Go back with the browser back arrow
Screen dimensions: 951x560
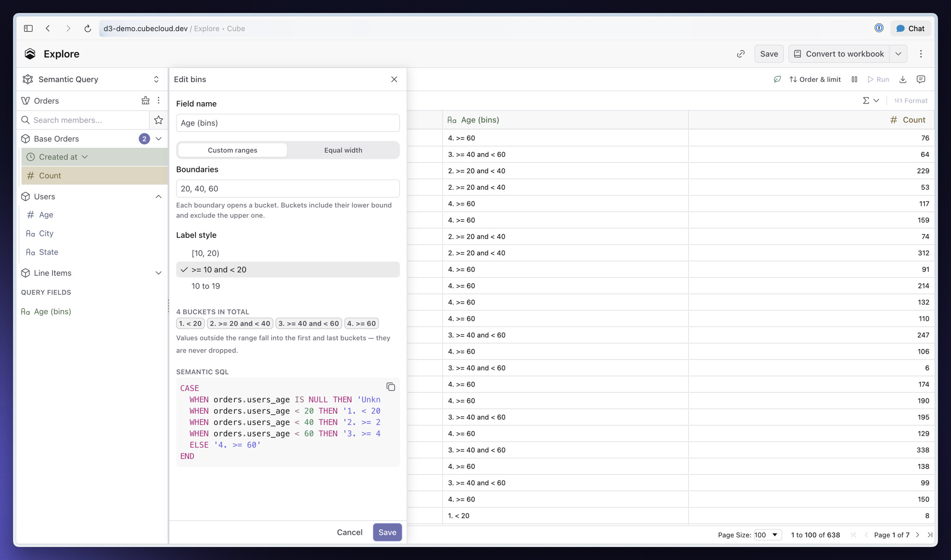pos(48,28)
